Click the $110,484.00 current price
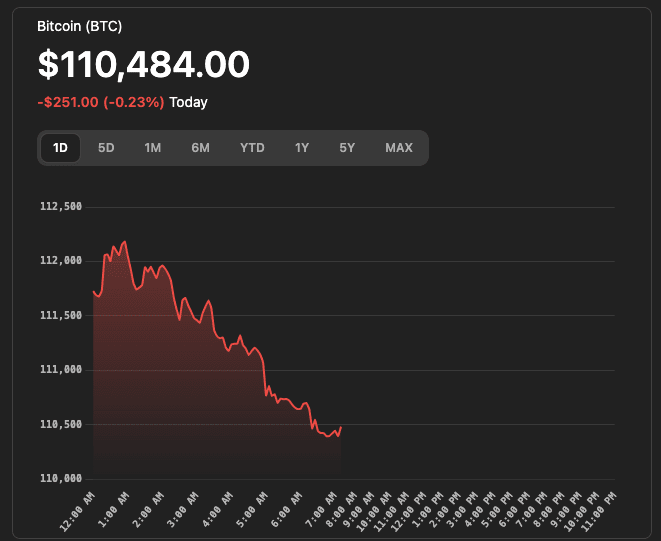This screenshot has width=661, height=541. tap(143, 65)
